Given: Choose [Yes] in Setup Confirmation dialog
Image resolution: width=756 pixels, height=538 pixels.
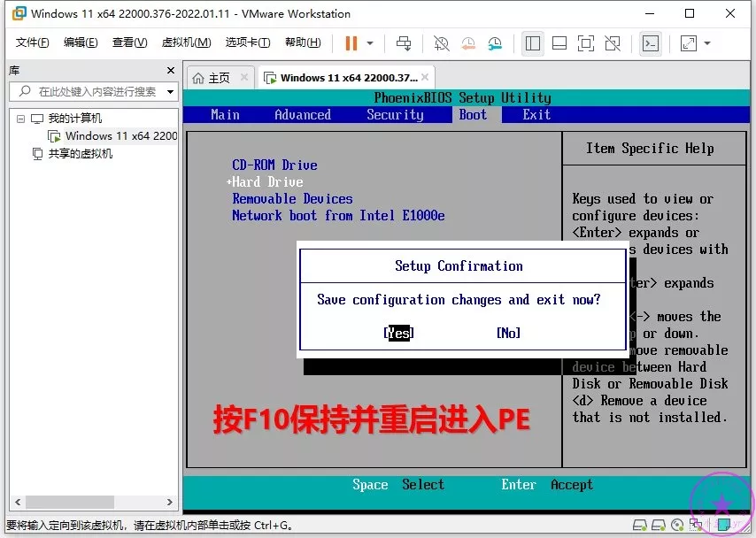Looking at the screenshot, I should click(398, 333).
